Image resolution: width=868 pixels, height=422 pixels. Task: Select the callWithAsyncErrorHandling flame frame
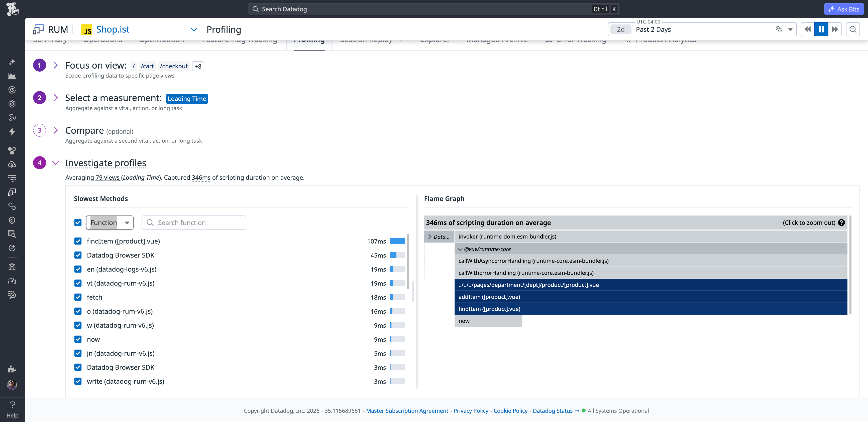[x=651, y=261]
